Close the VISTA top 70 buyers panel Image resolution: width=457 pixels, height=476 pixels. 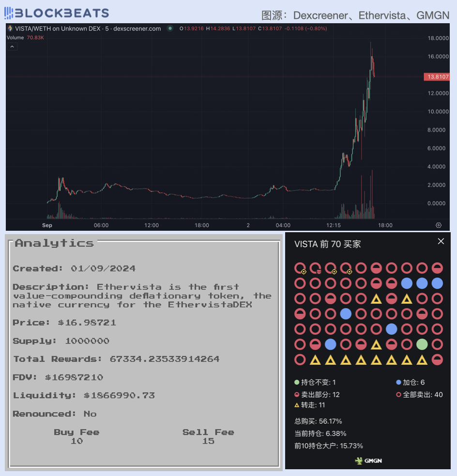441,241
